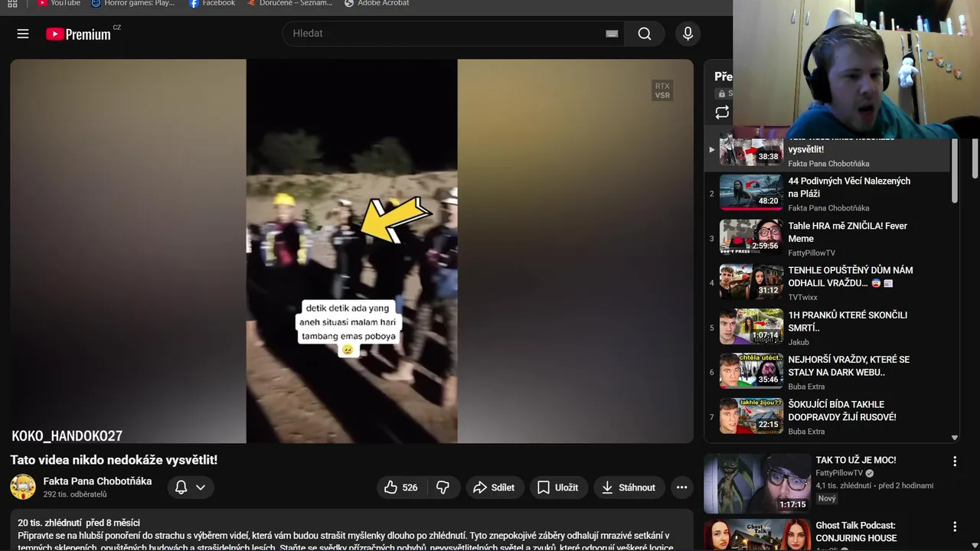980x551 pixels.
Task: Open Ghost Talk Podcast: CONJURING HOUSE title
Action: [855, 532]
